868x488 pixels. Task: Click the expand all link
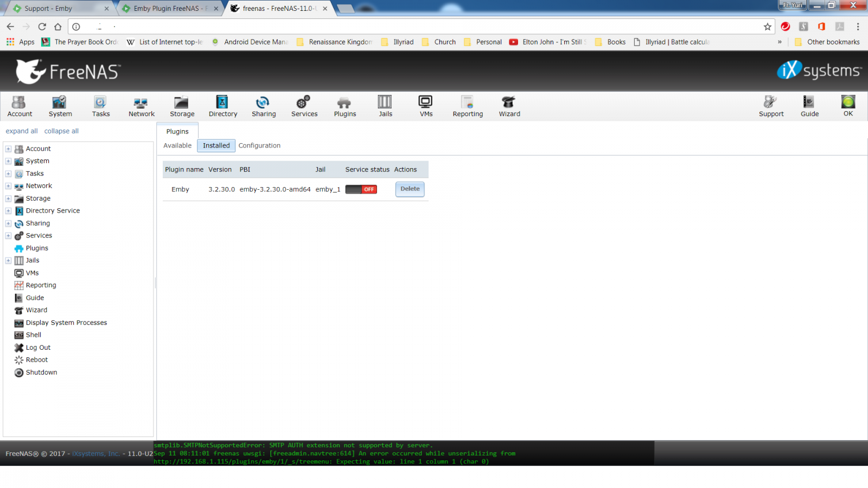coord(22,131)
